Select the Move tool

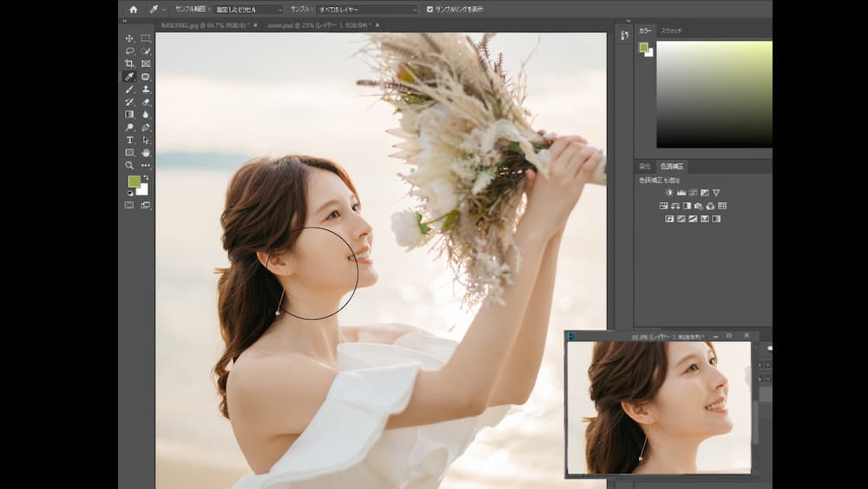tap(129, 38)
